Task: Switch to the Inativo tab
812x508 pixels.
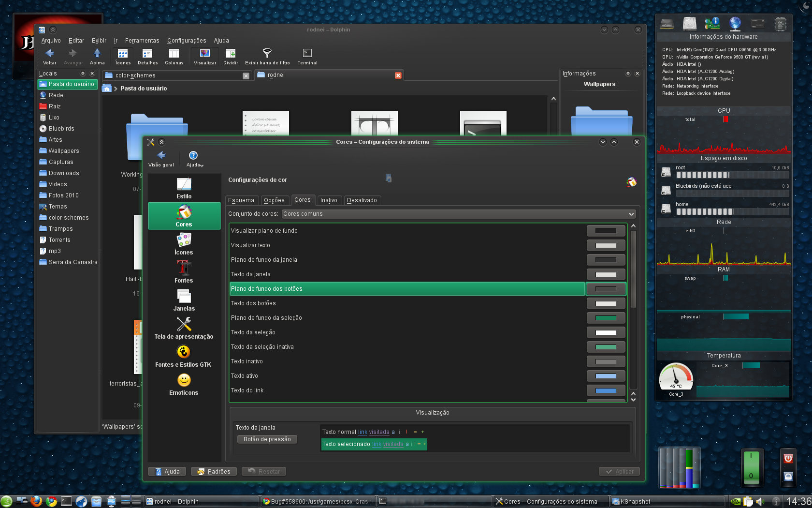Action: [329, 200]
